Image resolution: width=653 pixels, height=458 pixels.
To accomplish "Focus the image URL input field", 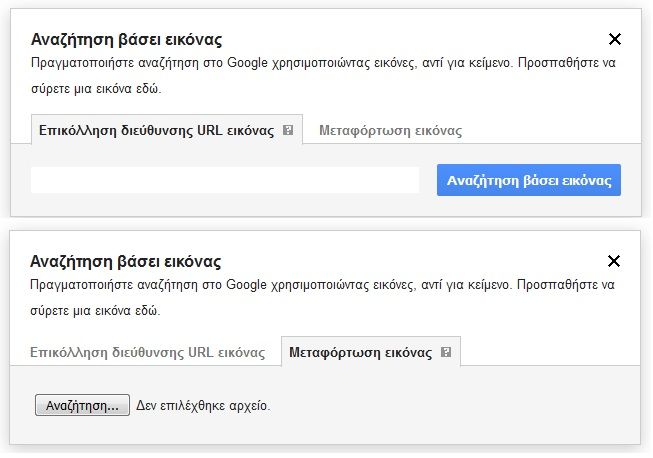I will coord(225,180).
